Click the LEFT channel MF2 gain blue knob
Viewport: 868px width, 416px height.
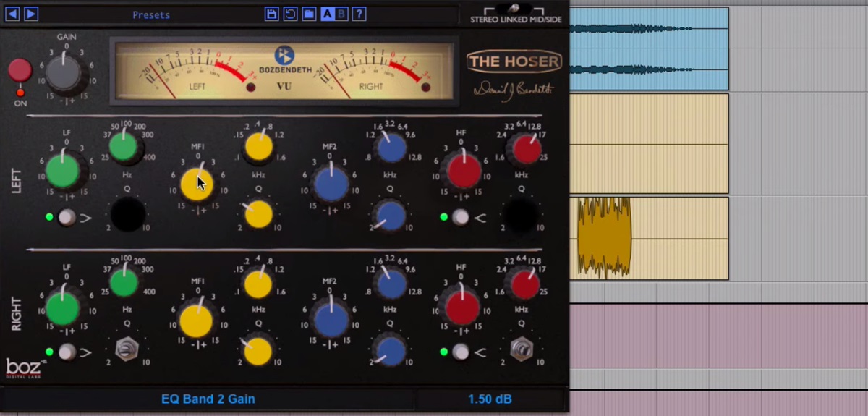[331, 184]
